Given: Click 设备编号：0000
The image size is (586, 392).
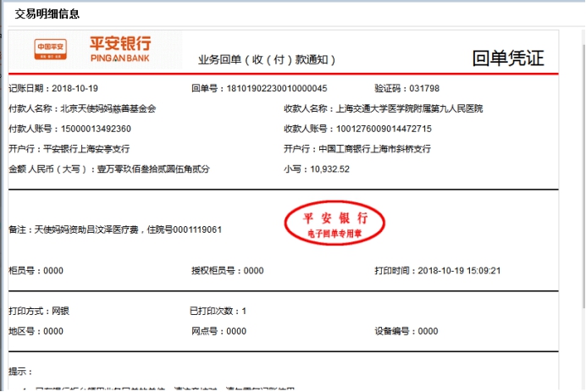Looking at the screenshot, I should click(x=406, y=331).
